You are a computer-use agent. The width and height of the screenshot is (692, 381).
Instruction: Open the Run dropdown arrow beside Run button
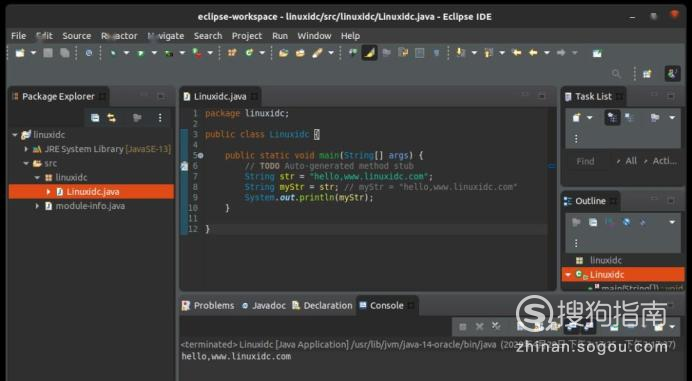click(154, 53)
